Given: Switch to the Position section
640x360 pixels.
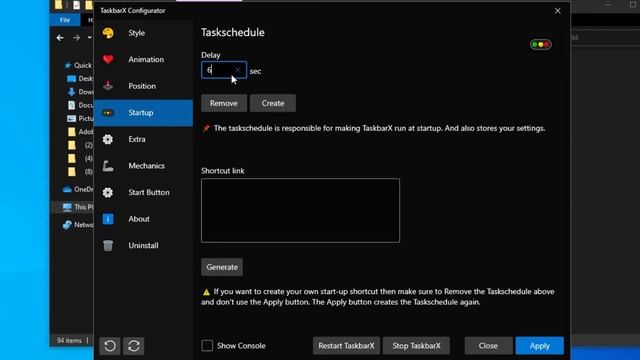Looking at the screenshot, I should coord(143,86).
